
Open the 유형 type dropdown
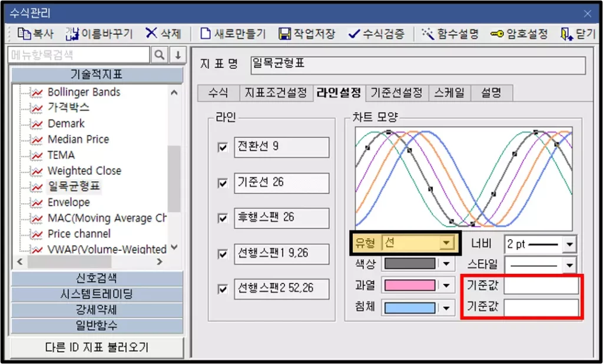coord(446,243)
